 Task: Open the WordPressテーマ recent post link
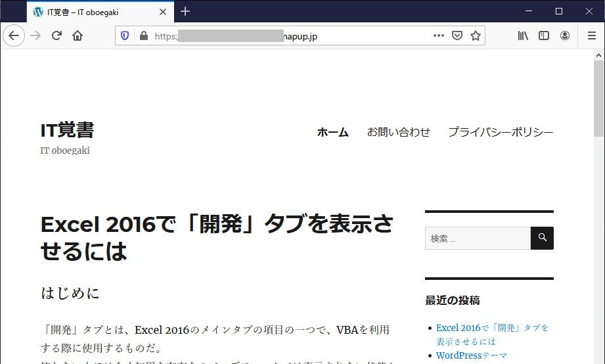(472, 355)
